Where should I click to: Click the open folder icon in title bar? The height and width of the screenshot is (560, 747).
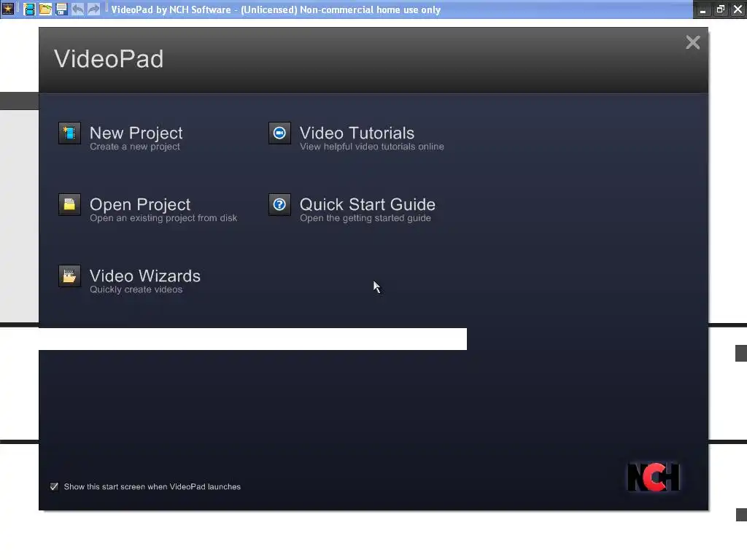(x=45, y=9)
